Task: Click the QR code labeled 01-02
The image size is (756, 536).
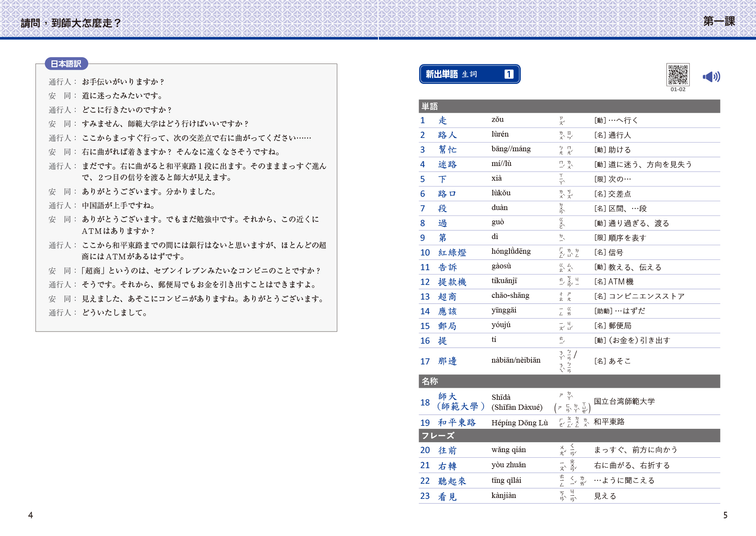Action: (x=678, y=74)
